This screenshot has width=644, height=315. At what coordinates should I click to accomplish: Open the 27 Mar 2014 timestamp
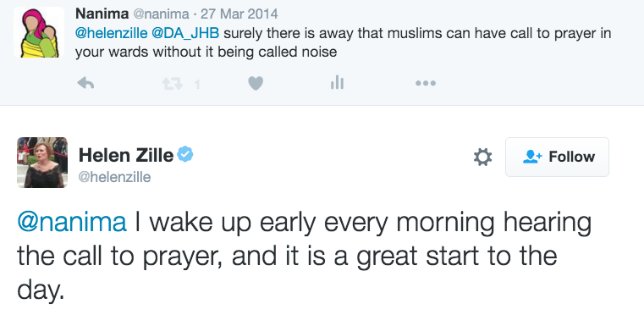tap(239, 14)
